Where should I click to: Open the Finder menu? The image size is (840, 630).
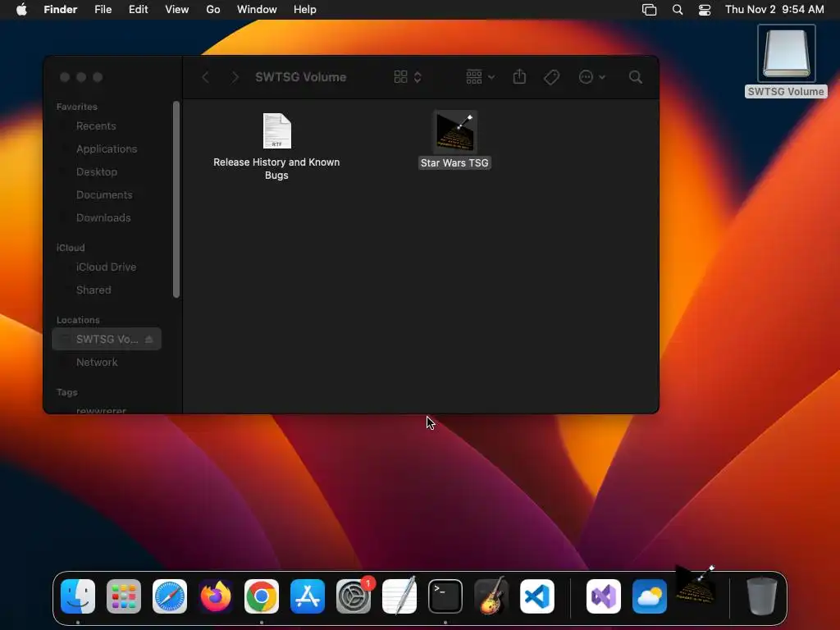[61, 10]
